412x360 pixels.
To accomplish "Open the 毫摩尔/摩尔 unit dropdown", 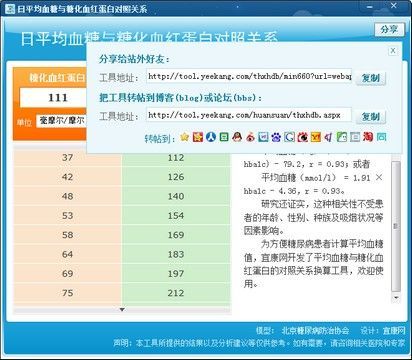I will (62, 120).
